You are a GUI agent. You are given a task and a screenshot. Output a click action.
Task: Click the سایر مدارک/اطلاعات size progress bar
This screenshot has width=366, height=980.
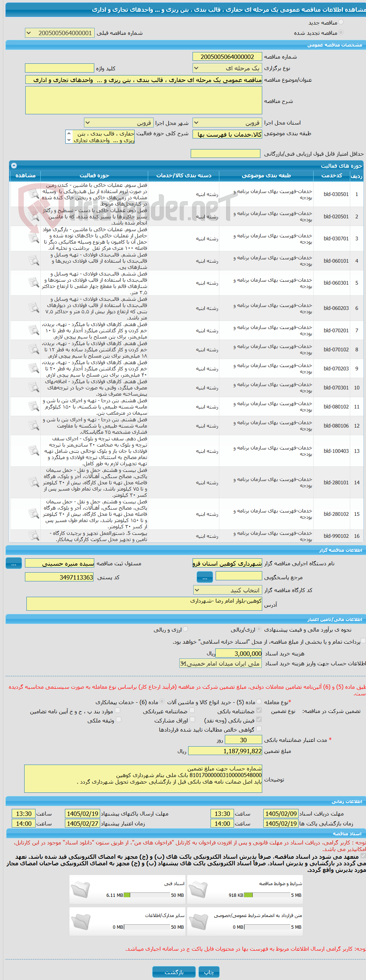click(147, 927)
